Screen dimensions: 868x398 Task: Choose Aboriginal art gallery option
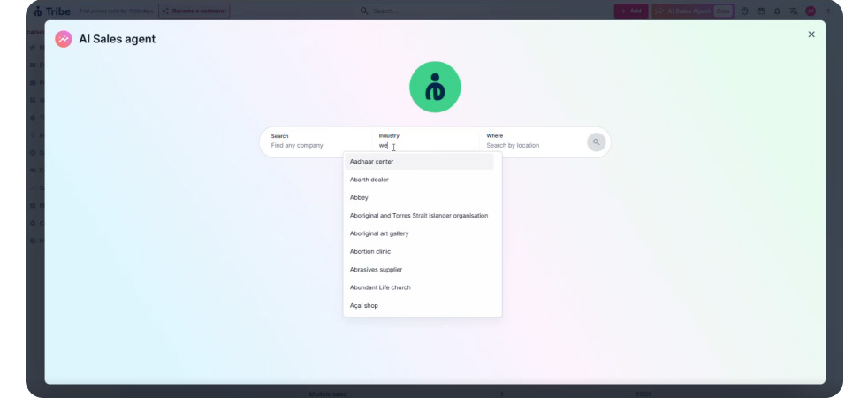379,233
